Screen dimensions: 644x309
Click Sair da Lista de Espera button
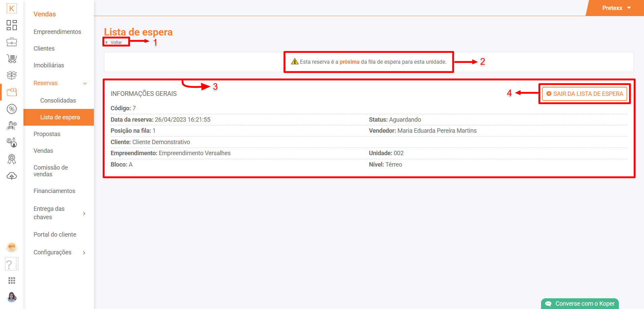click(x=584, y=94)
